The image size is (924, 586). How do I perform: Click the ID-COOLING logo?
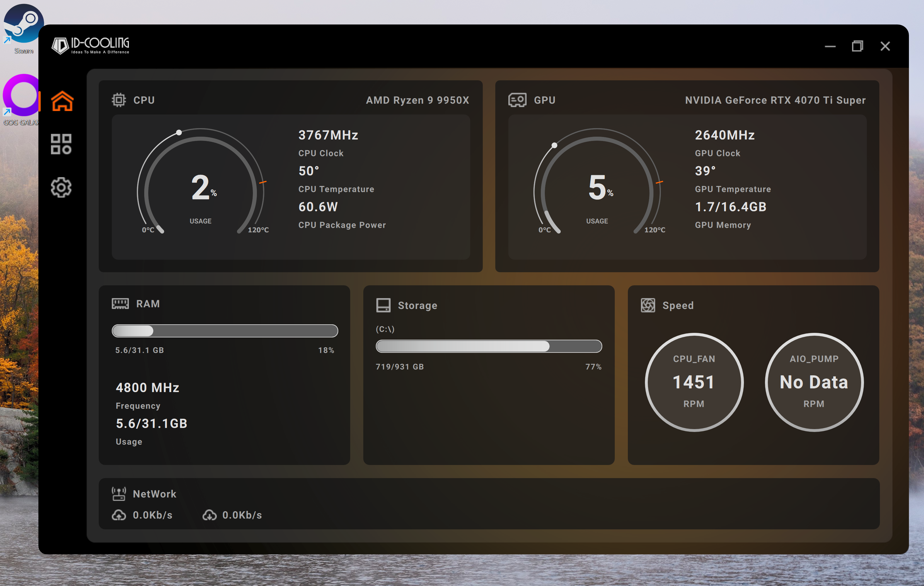90,46
